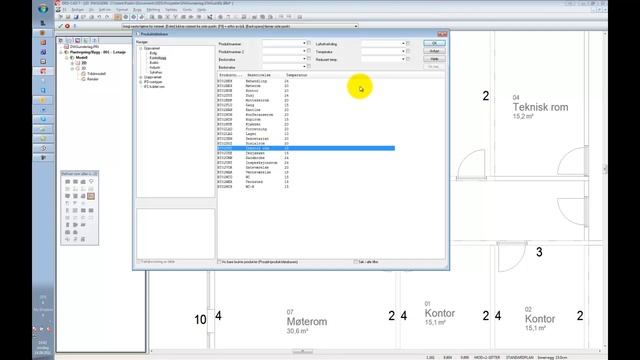Screen dimensions: 640x360
Task: Select Bolig in the category tree
Action: pos(153,53)
